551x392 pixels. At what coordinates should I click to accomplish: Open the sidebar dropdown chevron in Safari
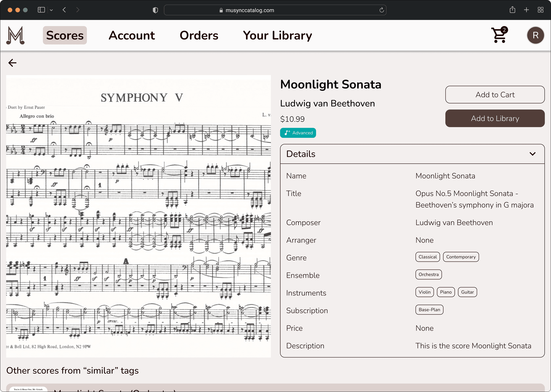coord(51,10)
